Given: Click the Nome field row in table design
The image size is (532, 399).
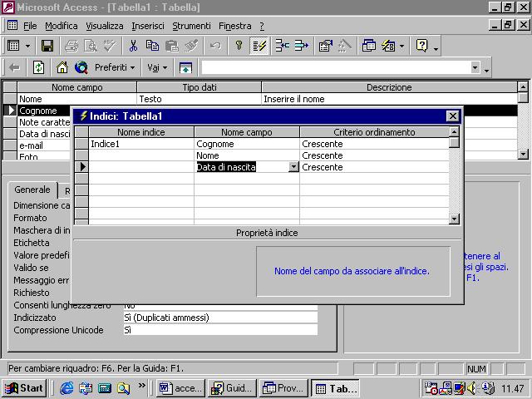Looking at the screenshot, I should pyautogui.click(x=76, y=99).
